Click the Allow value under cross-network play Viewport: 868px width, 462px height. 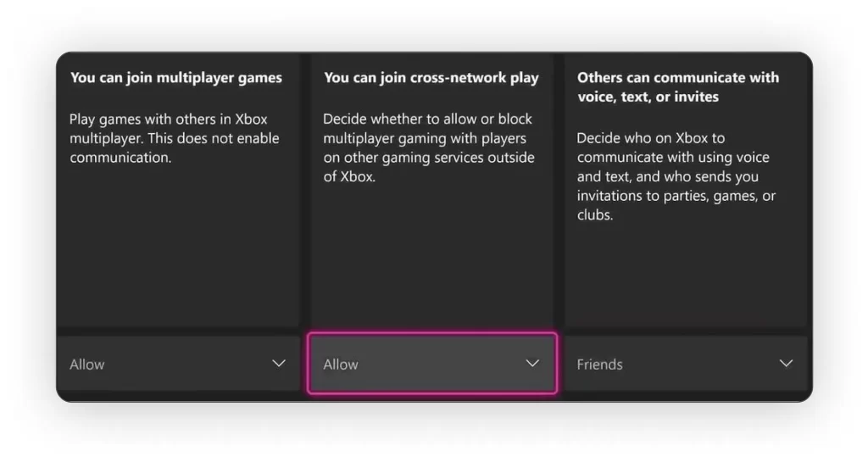[x=341, y=365]
